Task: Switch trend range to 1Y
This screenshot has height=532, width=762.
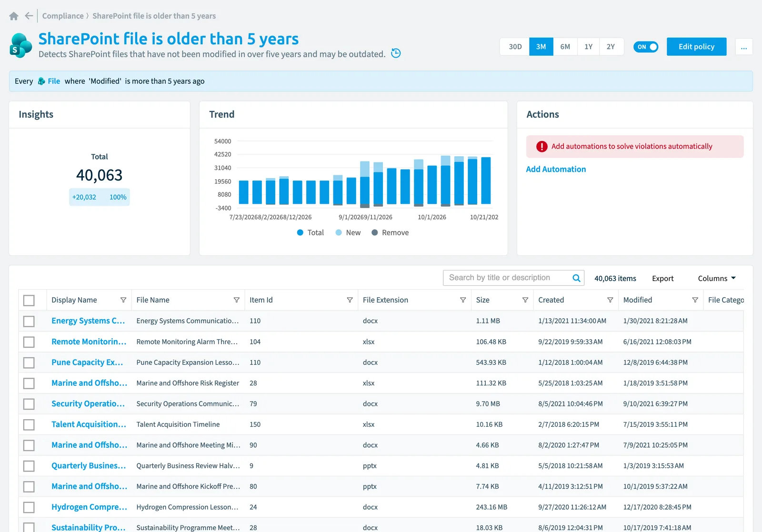Action: [589, 47]
